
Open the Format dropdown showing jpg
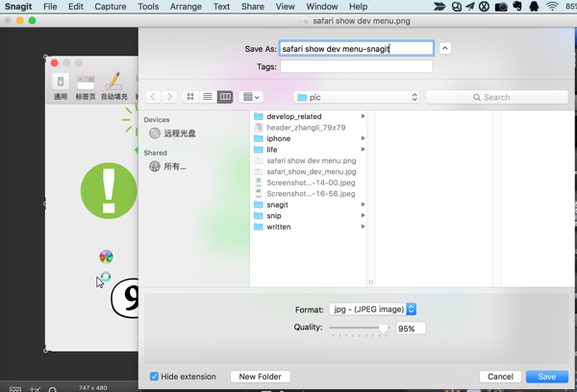click(x=373, y=309)
